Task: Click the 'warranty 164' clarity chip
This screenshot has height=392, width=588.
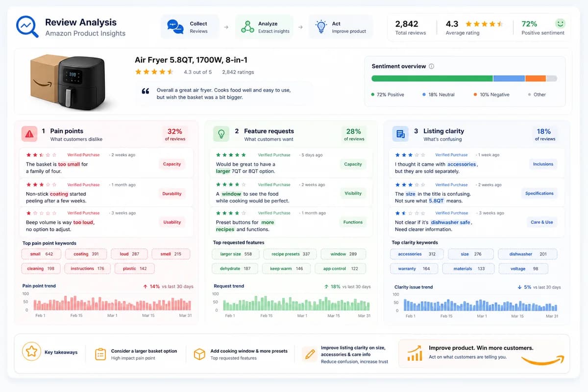Action: 414,269
